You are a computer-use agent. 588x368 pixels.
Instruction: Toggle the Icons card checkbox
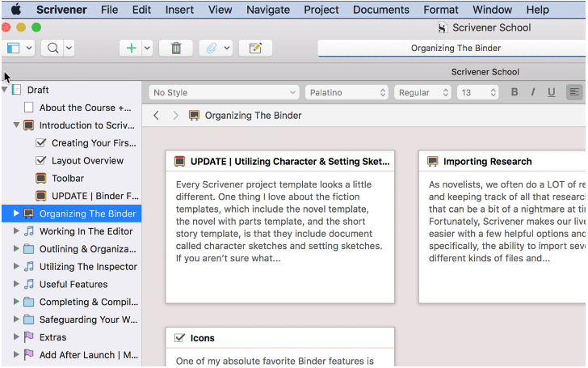pyautogui.click(x=180, y=338)
